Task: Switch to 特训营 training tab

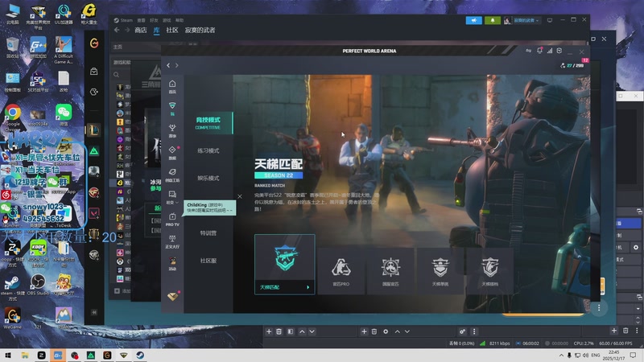Action: tap(208, 233)
